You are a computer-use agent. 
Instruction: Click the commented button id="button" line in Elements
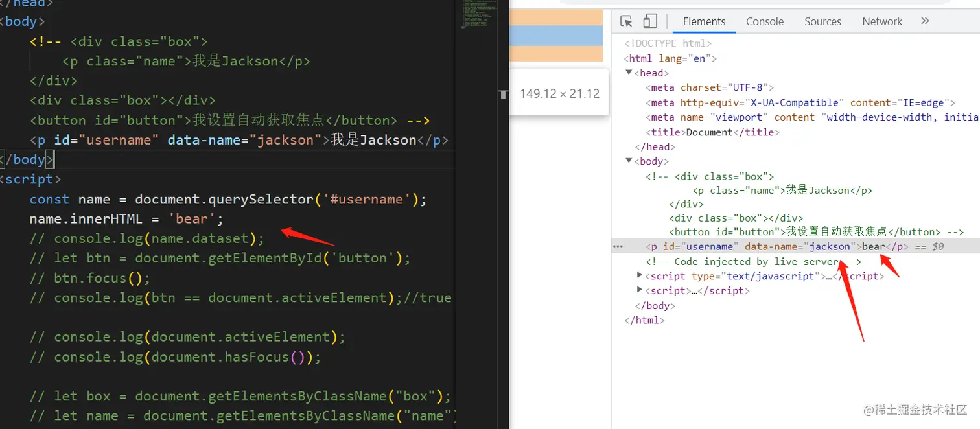(x=817, y=231)
